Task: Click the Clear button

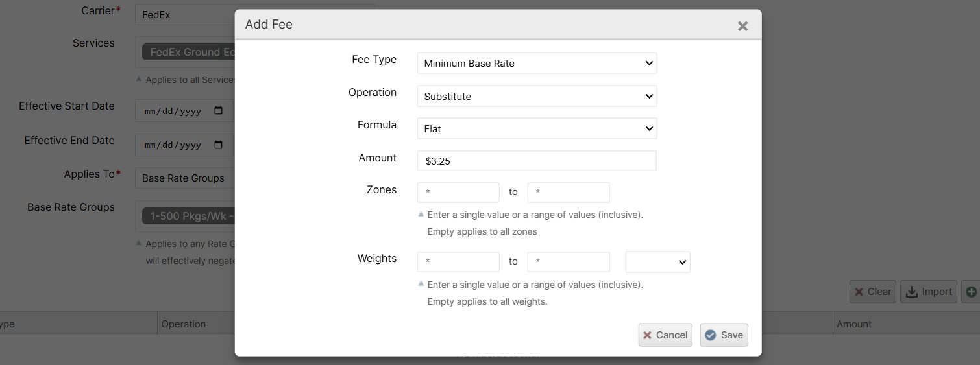Action: point(872,292)
